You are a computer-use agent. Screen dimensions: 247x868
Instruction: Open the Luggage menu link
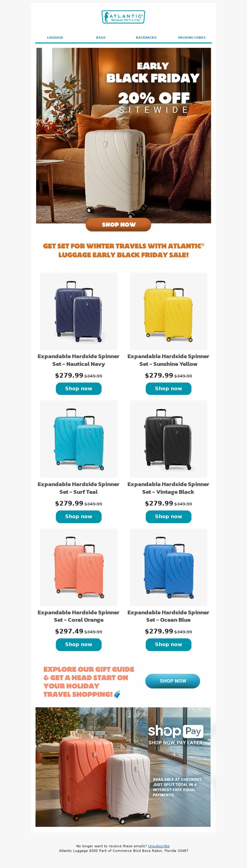point(55,37)
